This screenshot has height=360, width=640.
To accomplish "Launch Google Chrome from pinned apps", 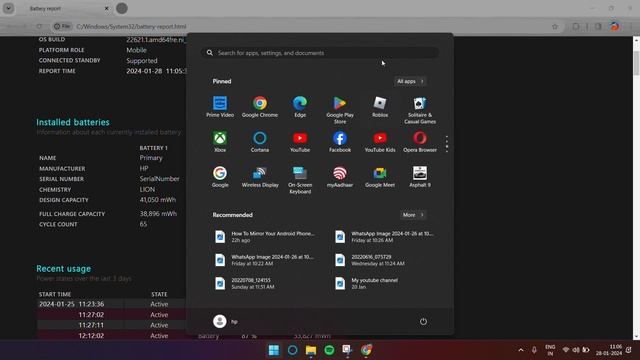I will click(260, 107).
